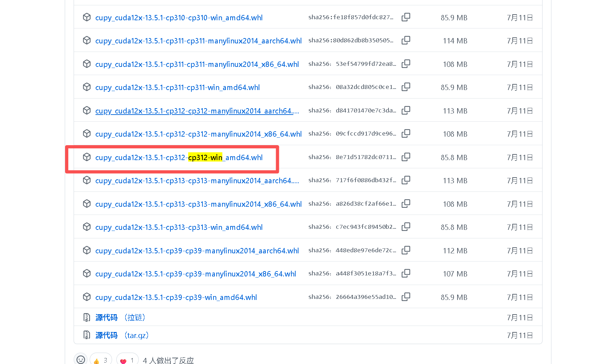
Task: Toggle the heart reaction
Action: pyautogui.click(x=127, y=359)
